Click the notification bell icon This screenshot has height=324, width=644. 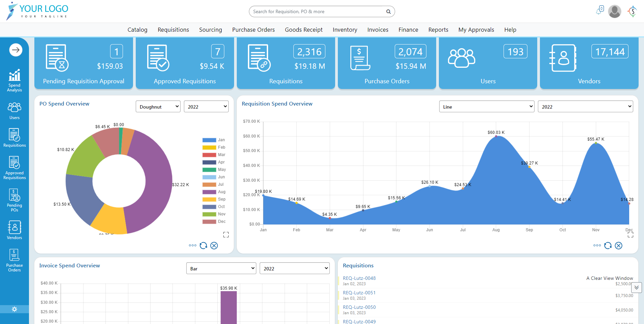tap(599, 11)
